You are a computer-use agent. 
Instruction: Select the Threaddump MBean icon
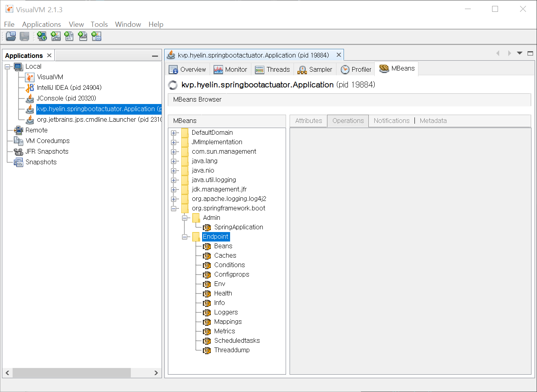coord(207,350)
